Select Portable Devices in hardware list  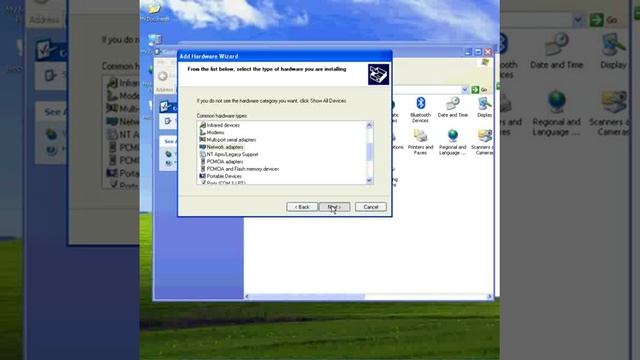(220, 176)
